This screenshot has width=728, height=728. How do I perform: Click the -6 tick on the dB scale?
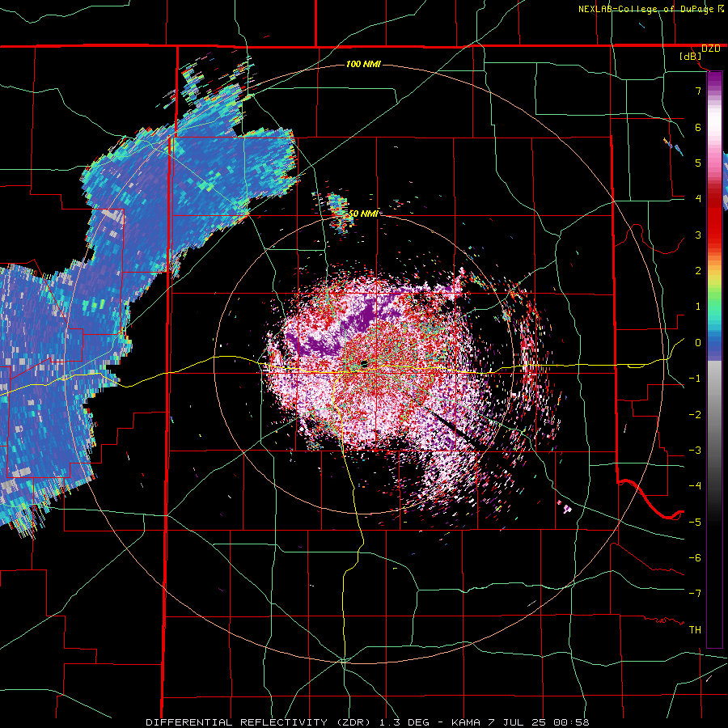[x=695, y=558]
